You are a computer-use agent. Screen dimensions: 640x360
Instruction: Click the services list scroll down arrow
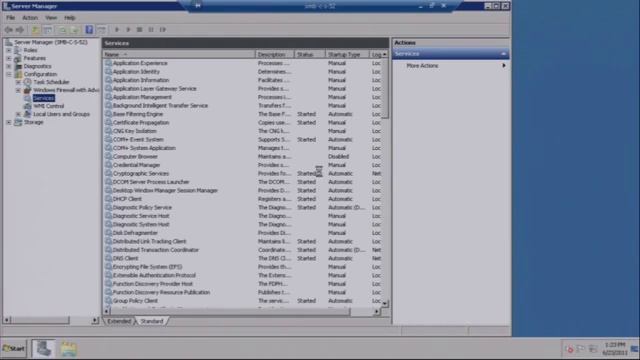pos(385,304)
